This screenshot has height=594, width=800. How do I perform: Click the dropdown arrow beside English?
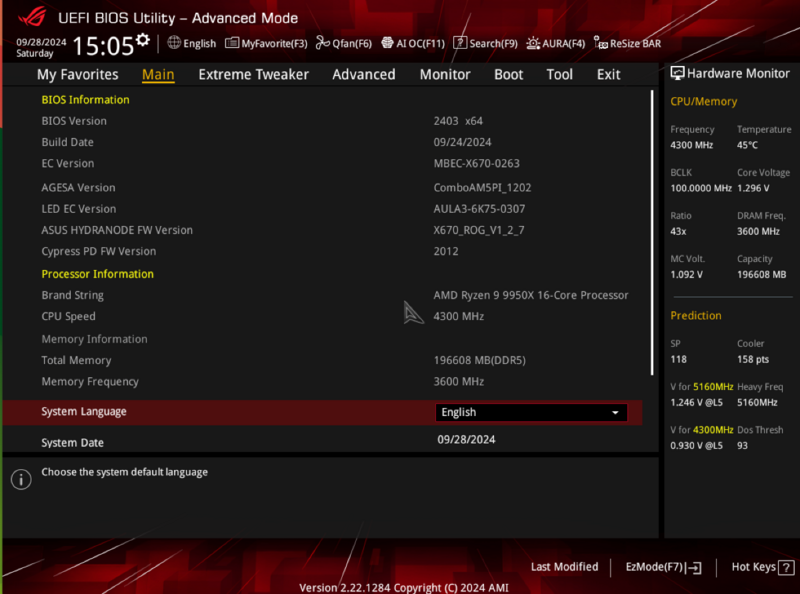tap(615, 412)
